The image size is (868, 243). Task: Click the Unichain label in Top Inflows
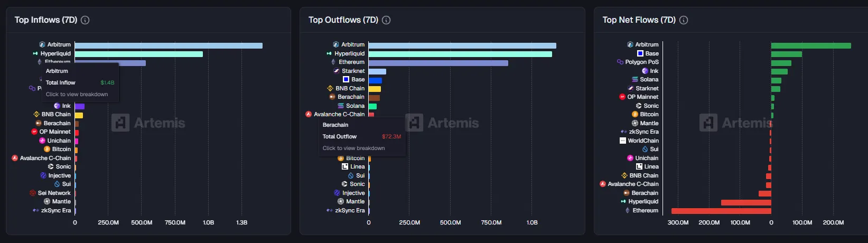click(x=59, y=141)
